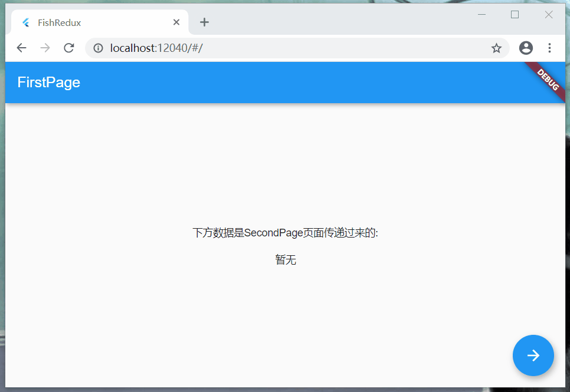Click the blue arrow floating action button
Viewport: 570px width, 392px height.
tap(533, 355)
